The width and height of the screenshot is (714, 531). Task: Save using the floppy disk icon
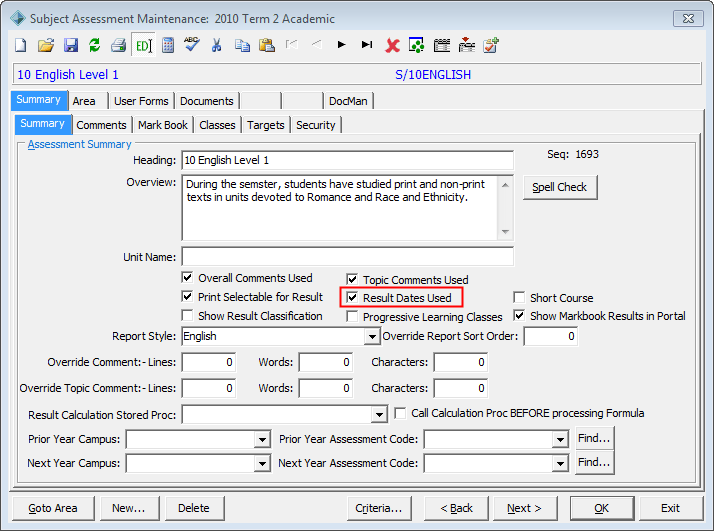(71, 45)
